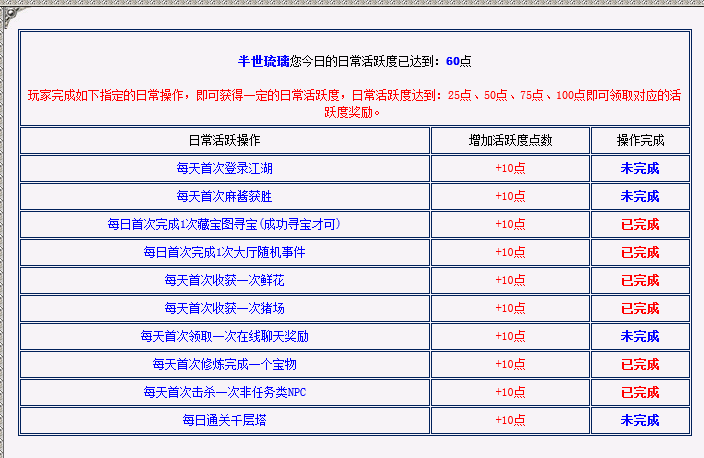Click +10点 in the 修炼完成一个宝物 row
Screen dimensions: 704x458
[x=510, y=364]
